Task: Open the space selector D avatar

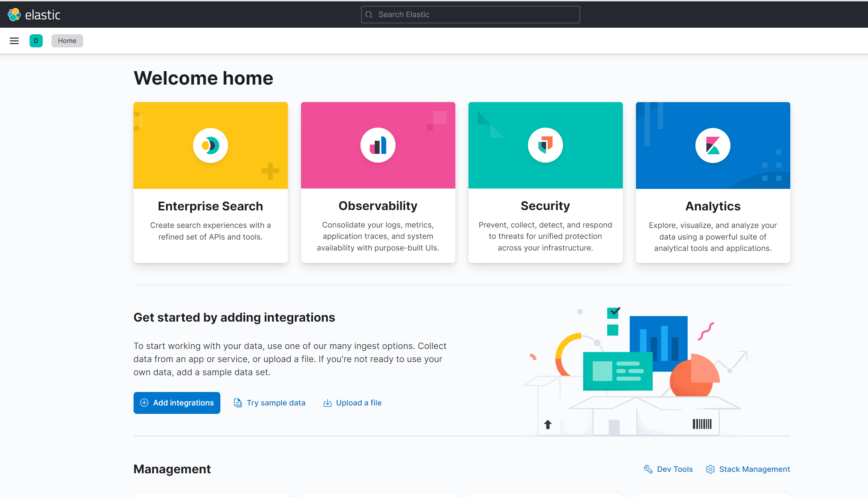Action: click(36, 41)
